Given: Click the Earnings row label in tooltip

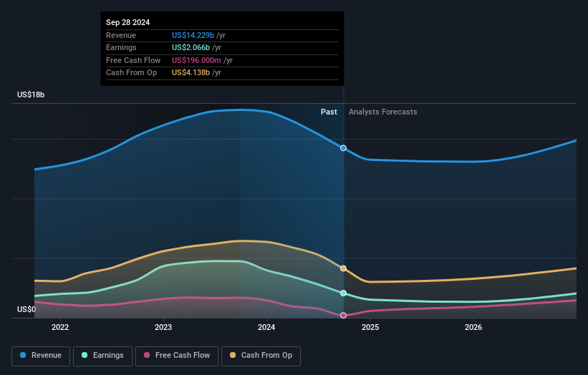Looking at the screenshot, I should point(121,47).
